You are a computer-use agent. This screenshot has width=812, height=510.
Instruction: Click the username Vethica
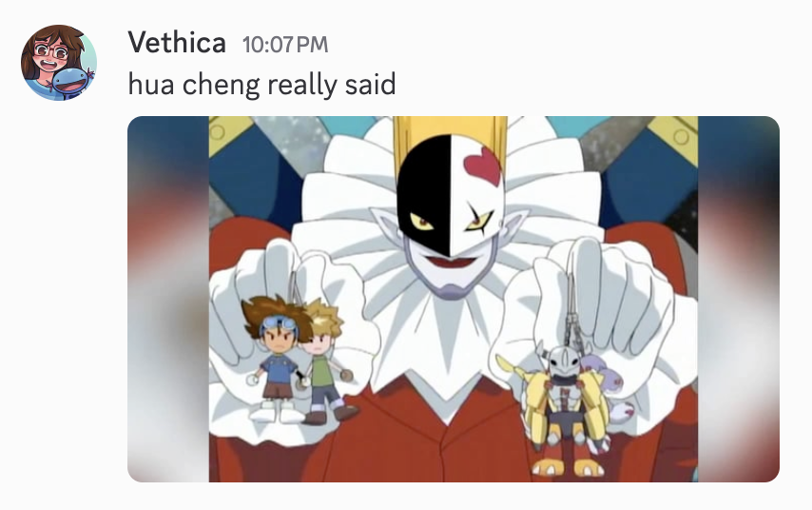tap(177, 43)
